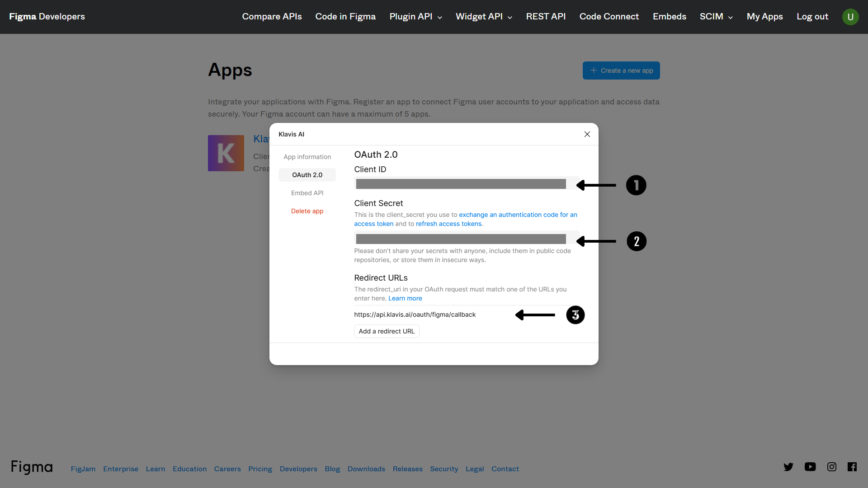Click the Klavis app K thumbnail
The image size is (868, 488).
226,153
